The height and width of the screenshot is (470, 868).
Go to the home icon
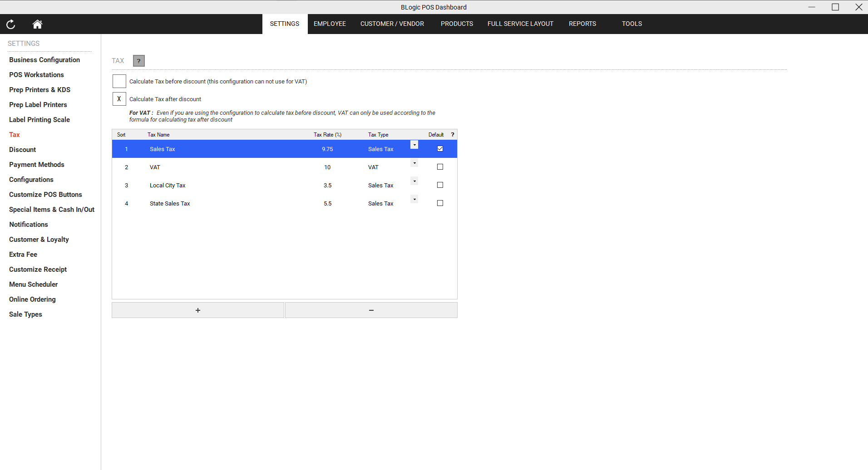37,24
